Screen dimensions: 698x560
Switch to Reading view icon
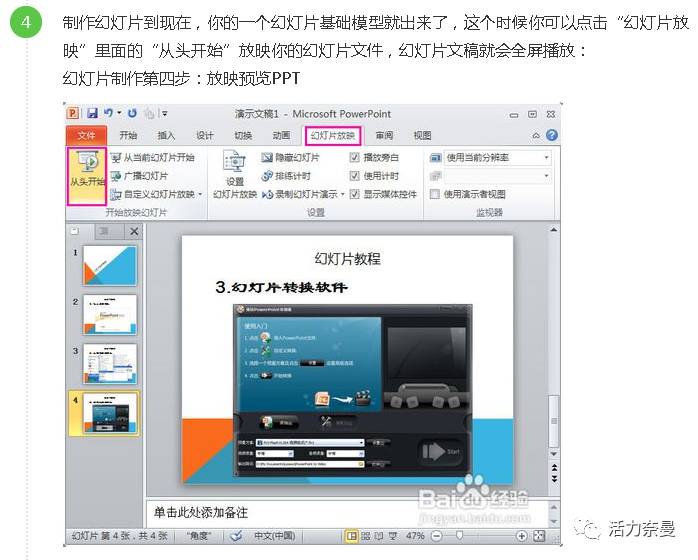379,536
